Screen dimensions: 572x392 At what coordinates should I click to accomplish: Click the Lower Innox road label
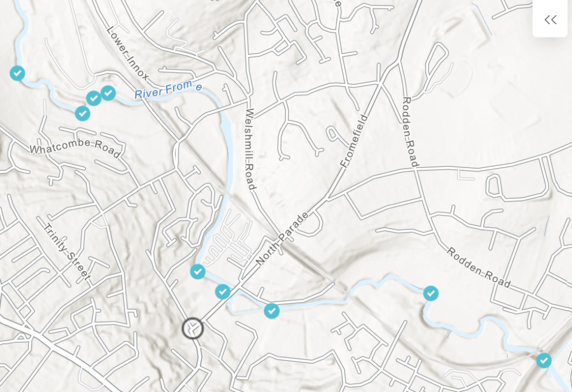tap(128, 53)
